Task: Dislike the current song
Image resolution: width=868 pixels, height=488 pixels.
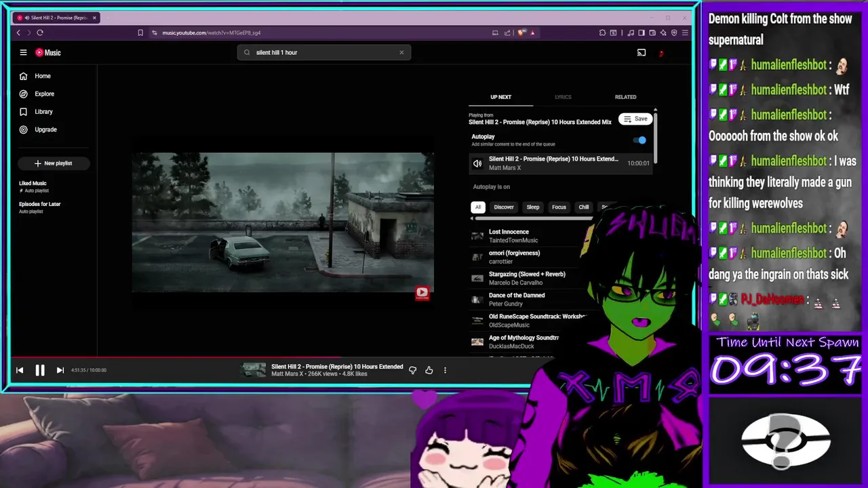Action: pyautogui.click(x=413, y=370)
